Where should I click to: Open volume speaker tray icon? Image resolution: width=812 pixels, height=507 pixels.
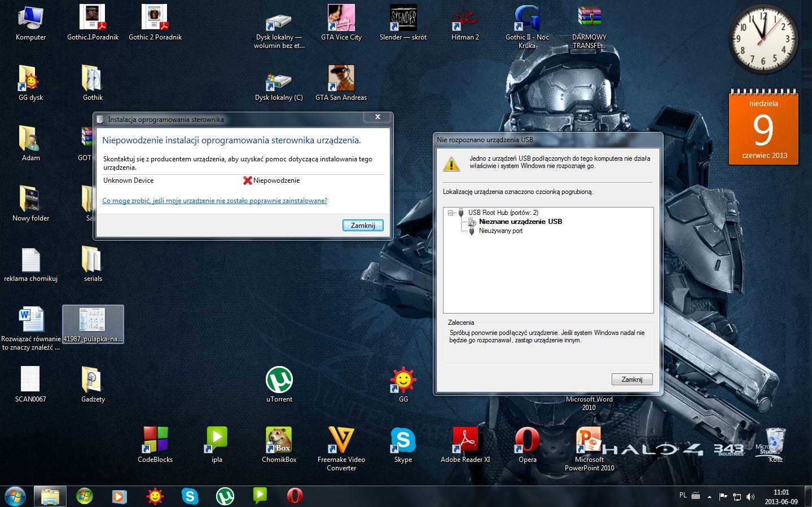tap(750, 497)
